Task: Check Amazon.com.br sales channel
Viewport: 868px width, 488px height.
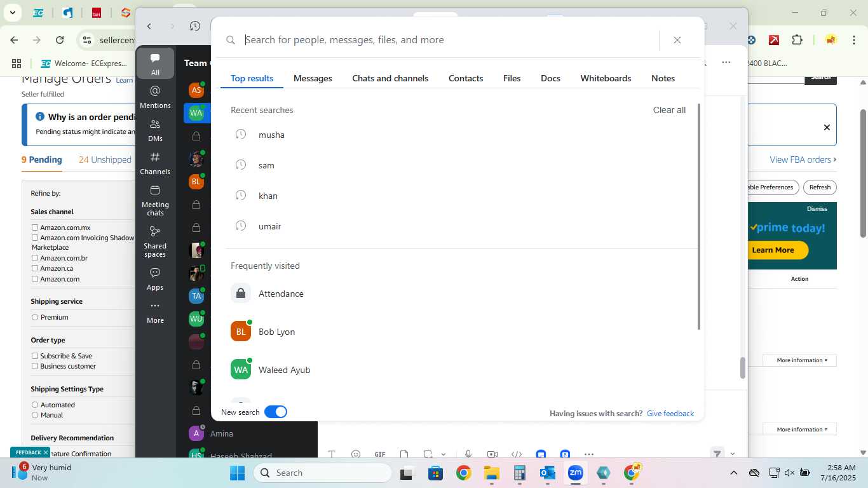Action: [35, 258]
